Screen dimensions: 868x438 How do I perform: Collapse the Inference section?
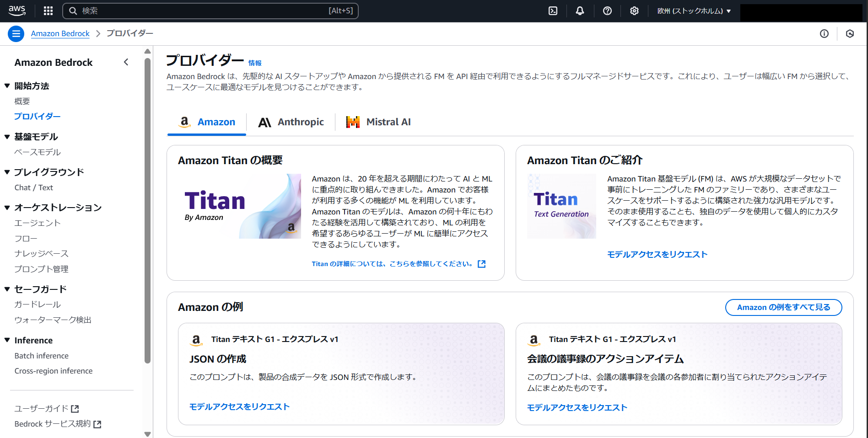7,340
